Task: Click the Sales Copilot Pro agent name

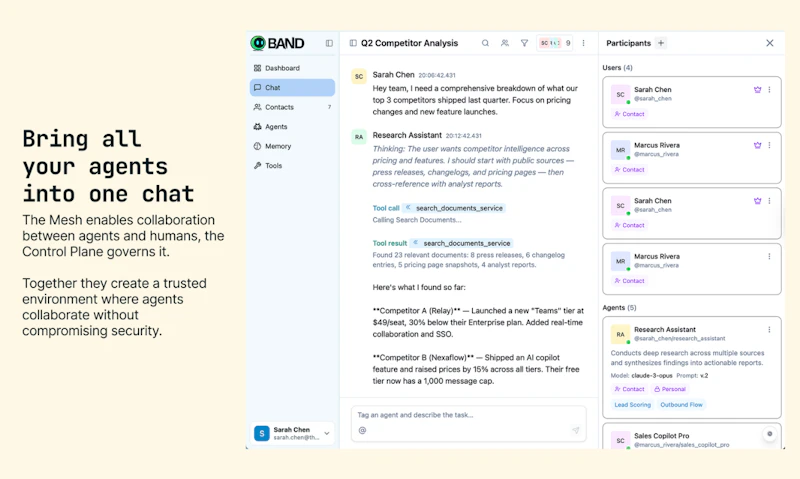Action: click(x=661, y=436)
